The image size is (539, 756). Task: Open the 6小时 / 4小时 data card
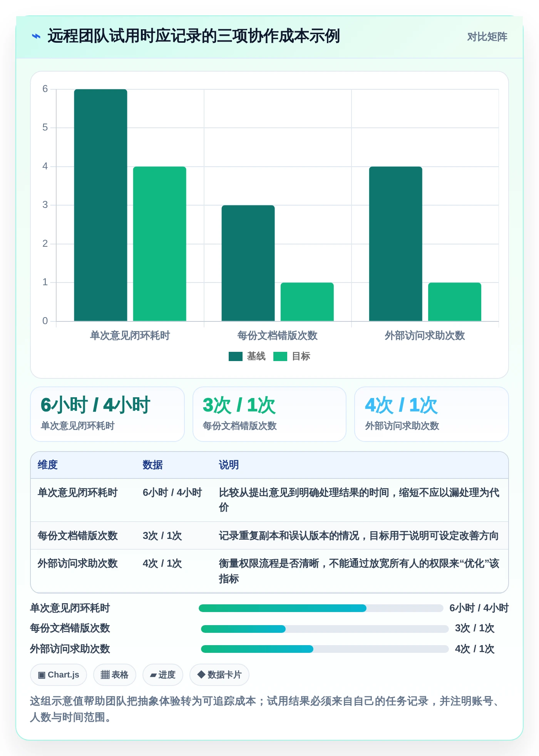(x=107, y=414)
